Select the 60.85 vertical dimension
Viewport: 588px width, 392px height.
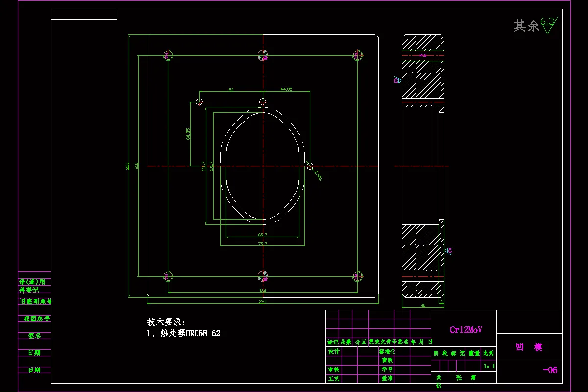click(188, 134)
